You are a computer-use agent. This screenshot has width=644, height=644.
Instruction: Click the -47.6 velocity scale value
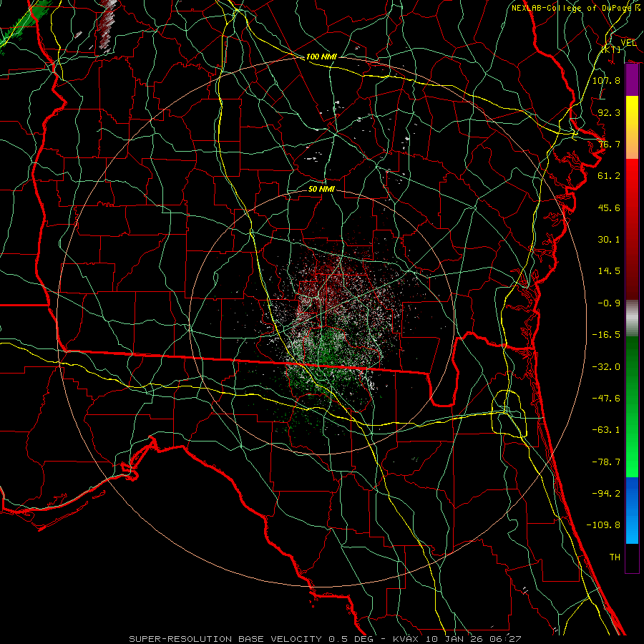[606, 399]
